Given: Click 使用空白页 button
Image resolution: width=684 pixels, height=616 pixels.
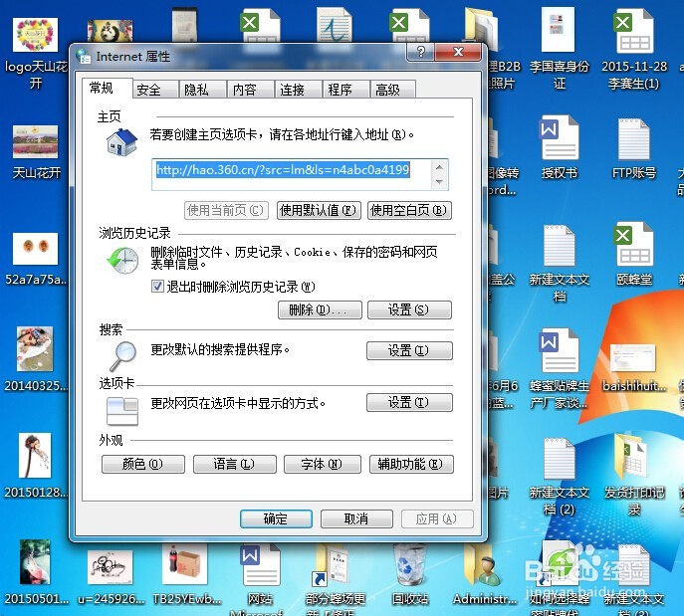Looking at the screenshot, I should coord(409,211).
